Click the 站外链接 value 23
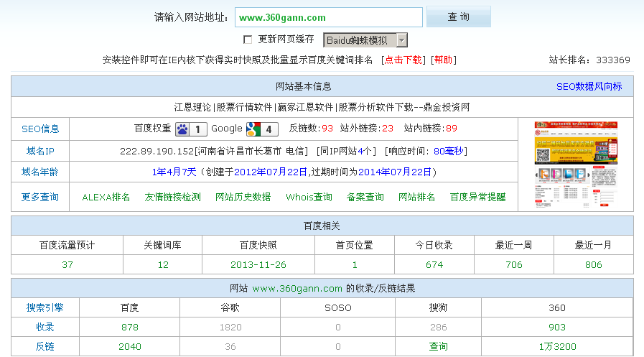The image size is (644, 357). point(388,129)
